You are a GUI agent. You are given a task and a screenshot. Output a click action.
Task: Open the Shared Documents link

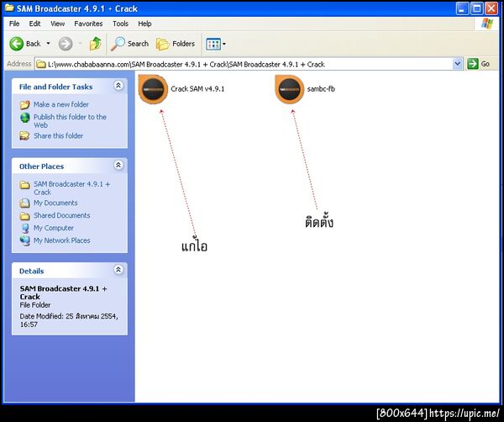coord(61,215)
